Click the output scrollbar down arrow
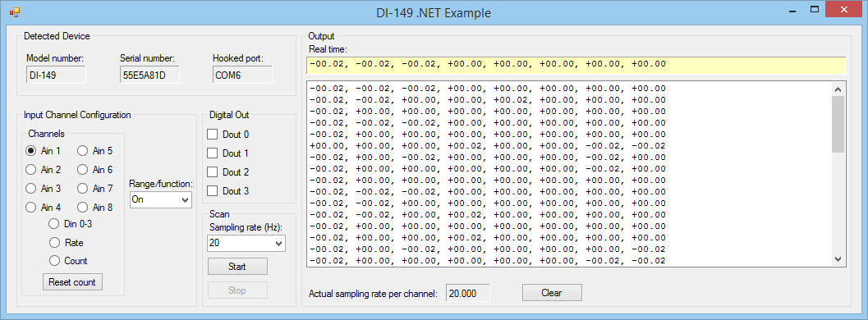The height and width of the screenshot is (320, 868). (x=838, y=259)
